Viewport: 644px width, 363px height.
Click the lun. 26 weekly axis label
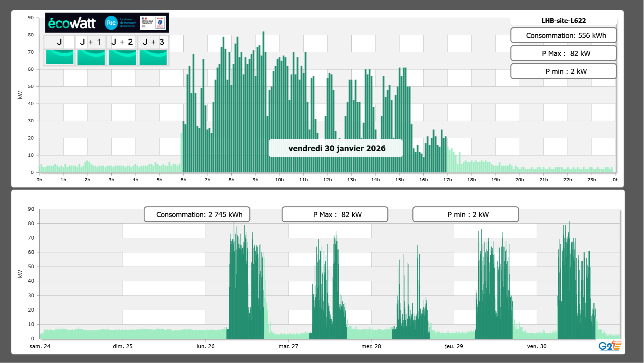[205, 346]
